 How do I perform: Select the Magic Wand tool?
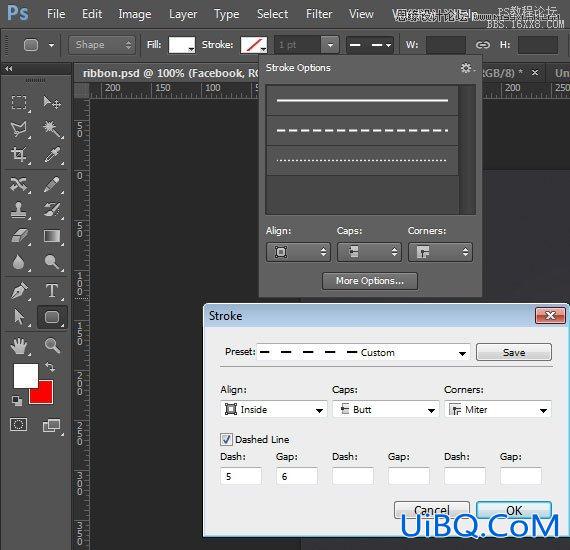coord(52,129)
